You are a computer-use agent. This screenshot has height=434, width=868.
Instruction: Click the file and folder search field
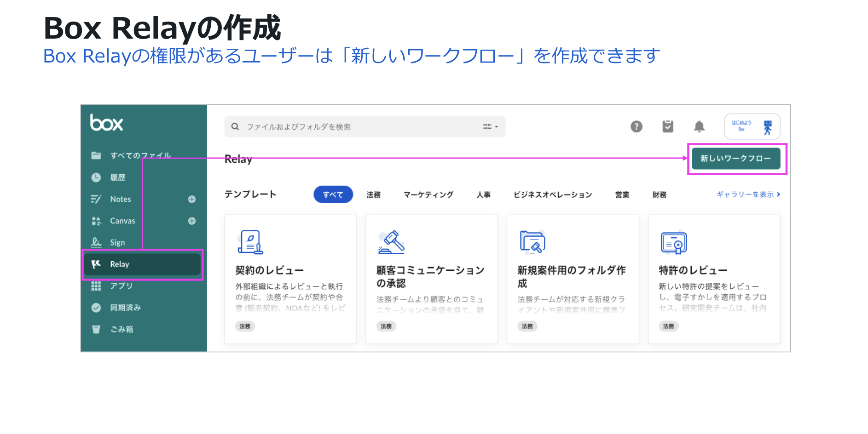(x=359, y=126)
